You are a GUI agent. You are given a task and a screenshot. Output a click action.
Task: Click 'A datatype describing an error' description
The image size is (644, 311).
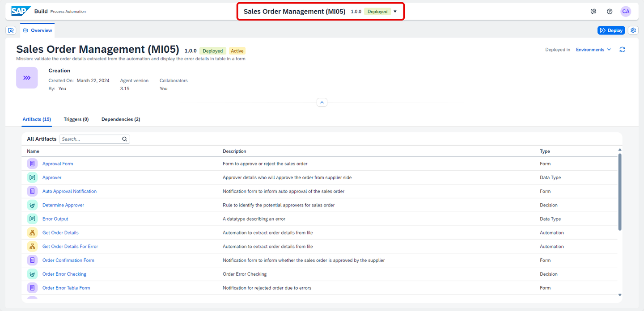[254, 219]
